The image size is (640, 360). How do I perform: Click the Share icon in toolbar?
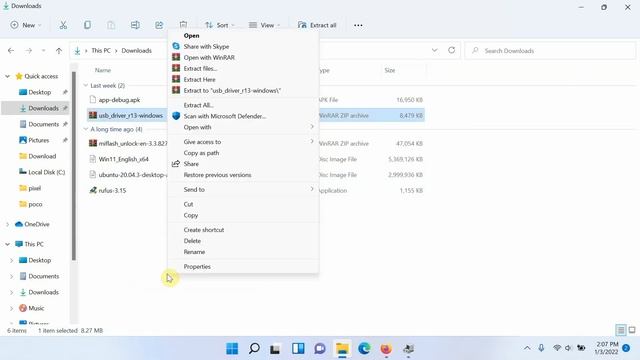click(x=159, y=25)
